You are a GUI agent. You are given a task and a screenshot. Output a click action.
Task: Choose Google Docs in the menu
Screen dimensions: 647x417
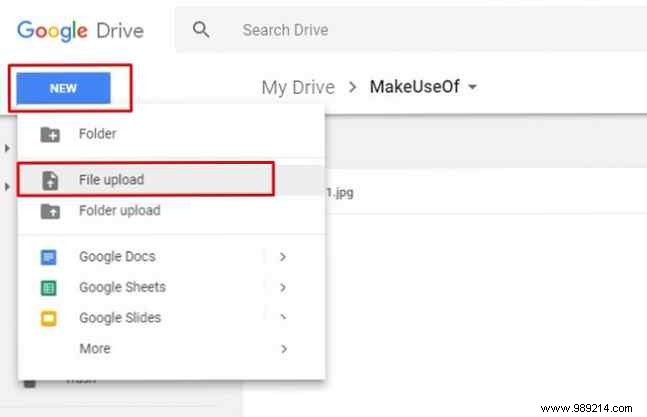tap(171, 257)
